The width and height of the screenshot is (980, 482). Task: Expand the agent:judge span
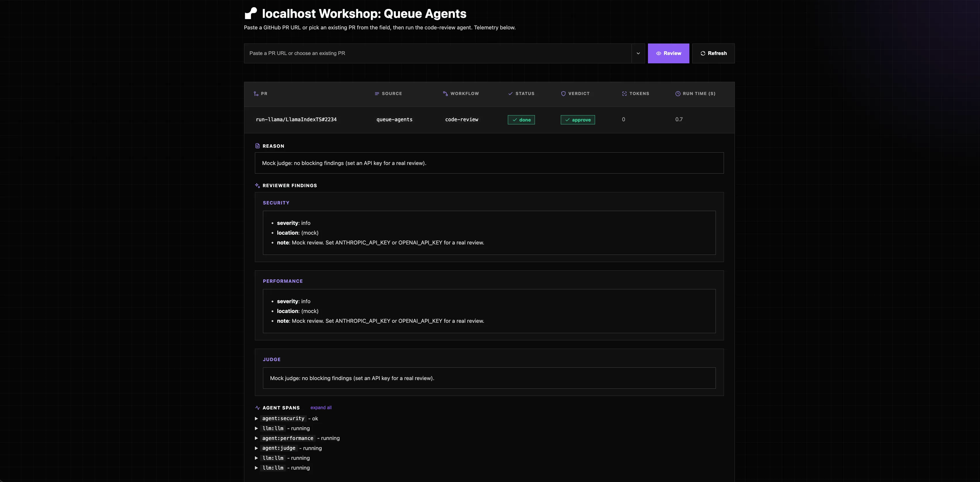(x=256, y=448)
